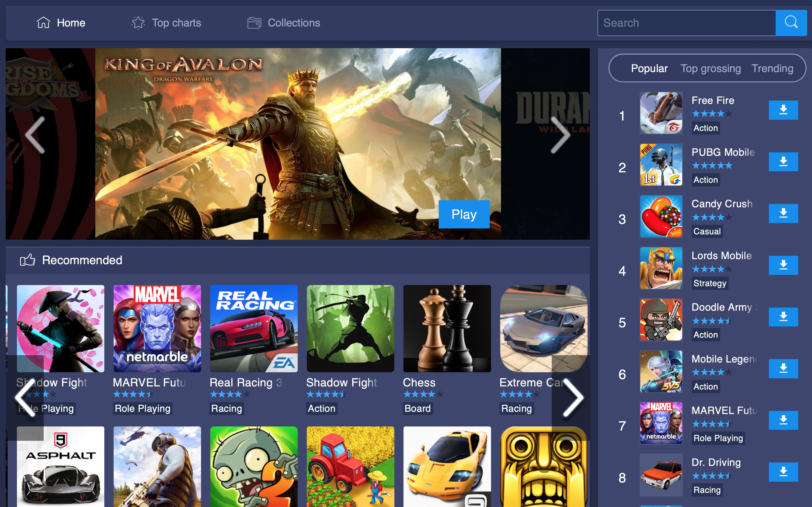Click the Trending toggle option

tap(773, 68)
